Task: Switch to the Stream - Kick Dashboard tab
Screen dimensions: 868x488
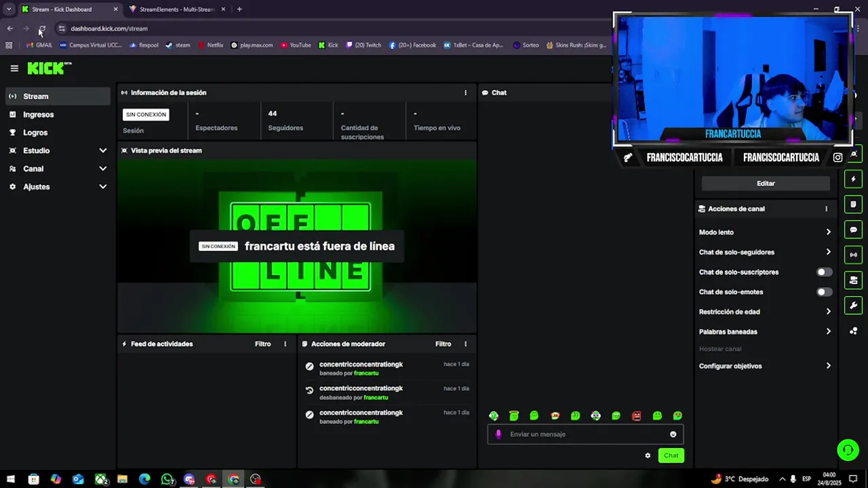Action: pos(70,9)
